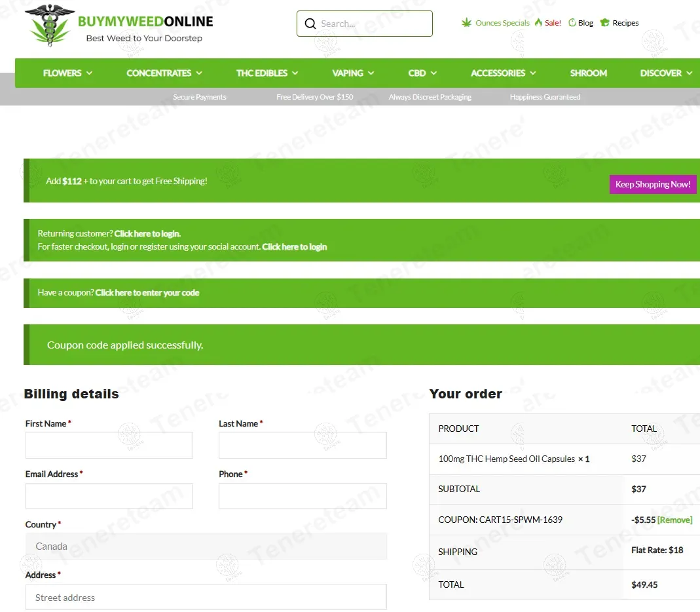This screenshot has width=700, height=612.
Task: Open the THC Edibles menu
Action: (262, 73)
